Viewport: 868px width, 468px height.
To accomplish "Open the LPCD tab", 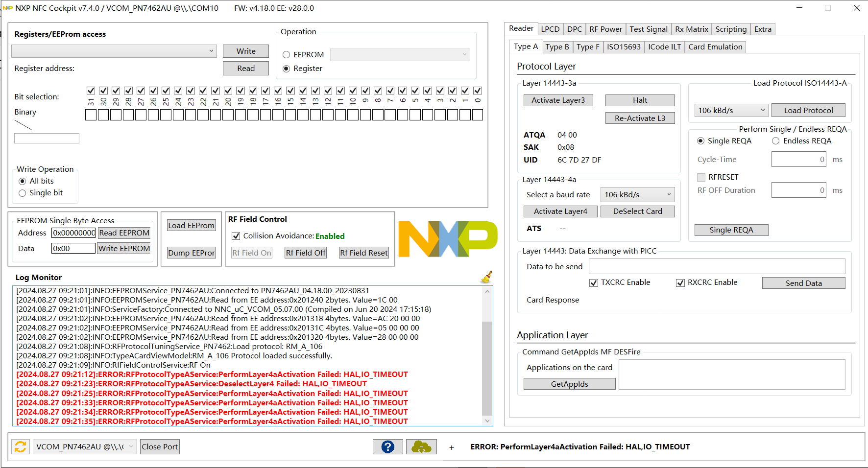I will [x=550, y=29].
